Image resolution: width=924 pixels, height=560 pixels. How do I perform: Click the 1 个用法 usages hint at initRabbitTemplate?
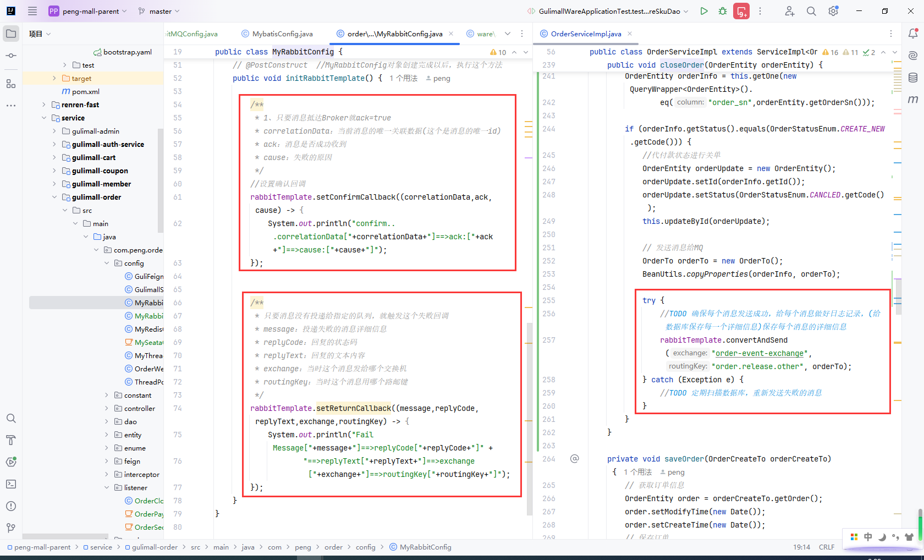tap(404, 78)
